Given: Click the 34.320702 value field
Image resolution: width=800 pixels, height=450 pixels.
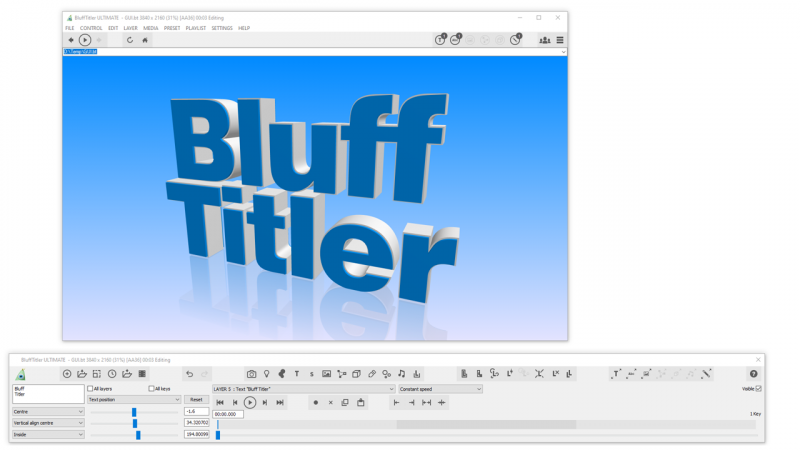Looking at the screenshot, I should (196, 422).
